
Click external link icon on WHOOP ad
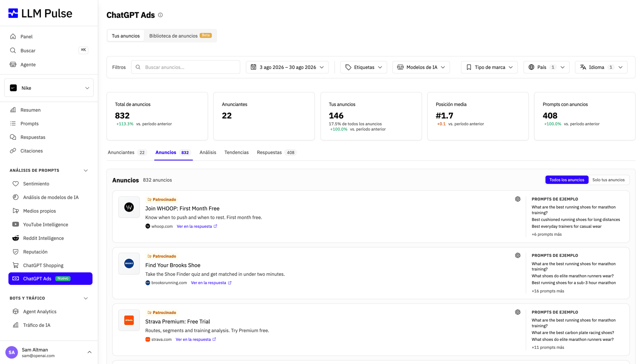[x=216, y=226]
